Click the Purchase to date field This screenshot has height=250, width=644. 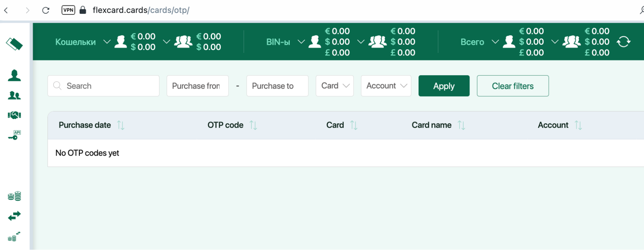pyautogui.click(x=277, y=86)
